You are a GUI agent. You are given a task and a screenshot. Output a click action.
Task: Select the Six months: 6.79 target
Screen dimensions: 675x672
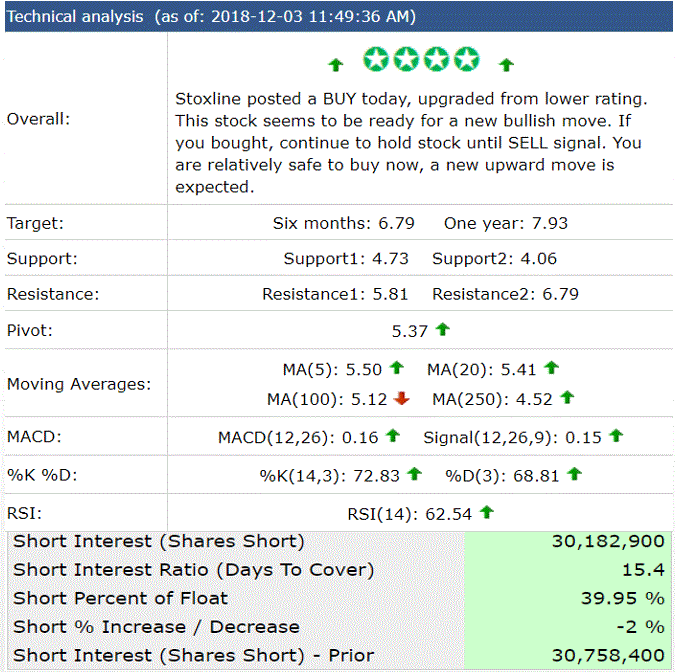pyautogui.click(x=344, y=223)
